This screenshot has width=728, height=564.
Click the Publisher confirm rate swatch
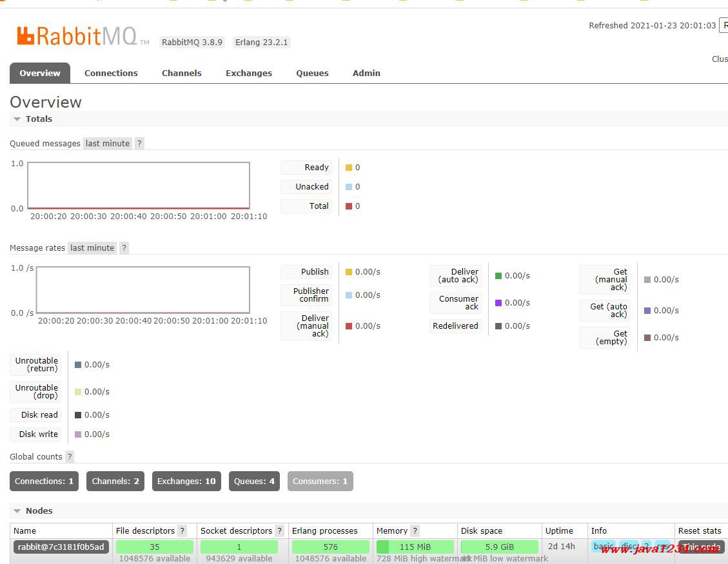349,295
